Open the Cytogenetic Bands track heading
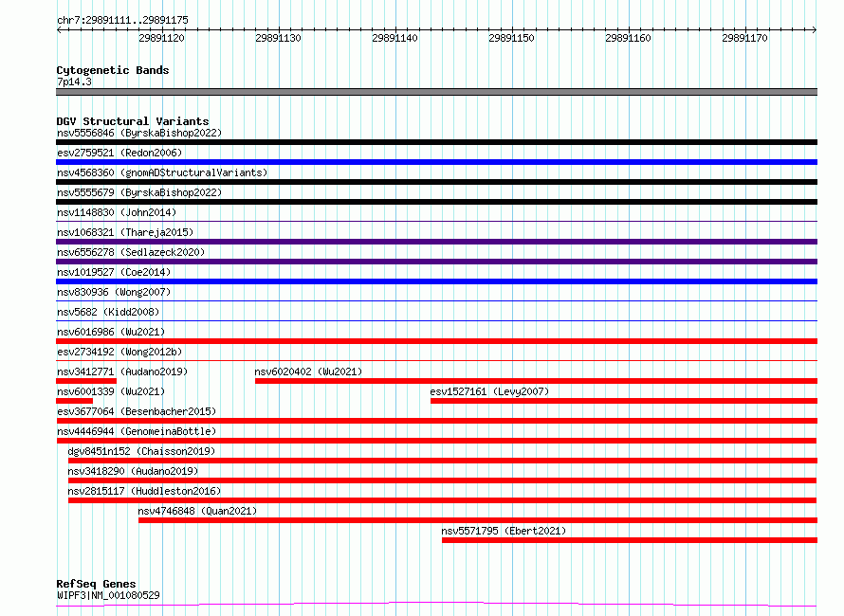The image size is (844, 616). (113, 70)
